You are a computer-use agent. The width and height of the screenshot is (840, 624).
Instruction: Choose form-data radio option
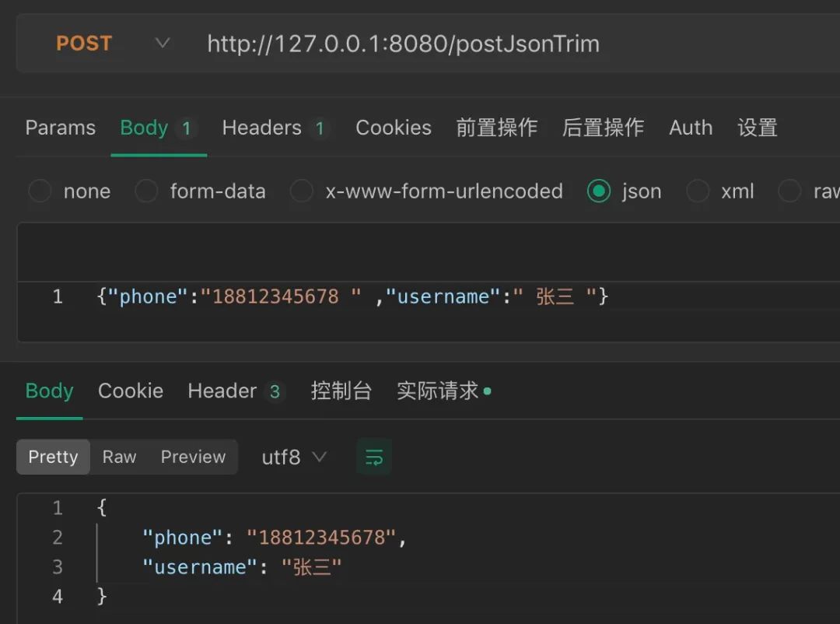tap(146, 191)
